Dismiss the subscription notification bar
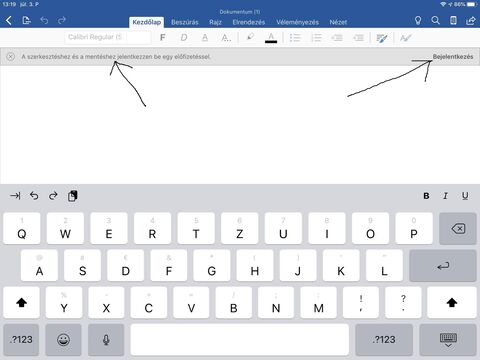The width and height of the screenshot is (480, 360). (11, 57)
